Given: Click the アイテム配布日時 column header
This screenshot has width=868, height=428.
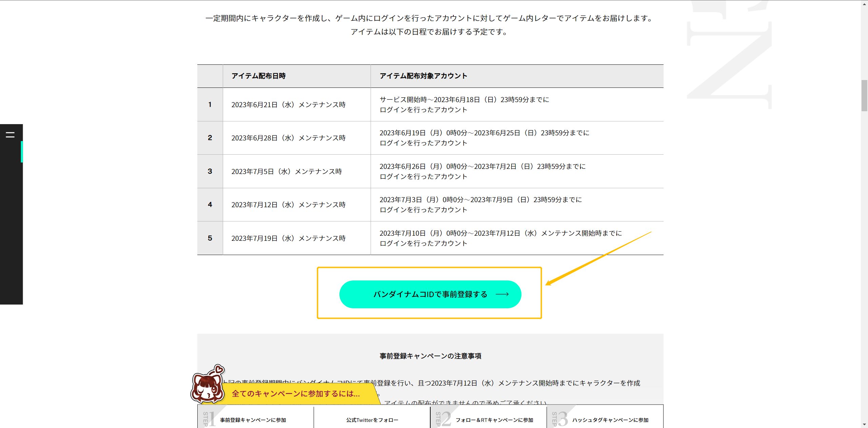Looking at the screenshot, I should (258, 76).
